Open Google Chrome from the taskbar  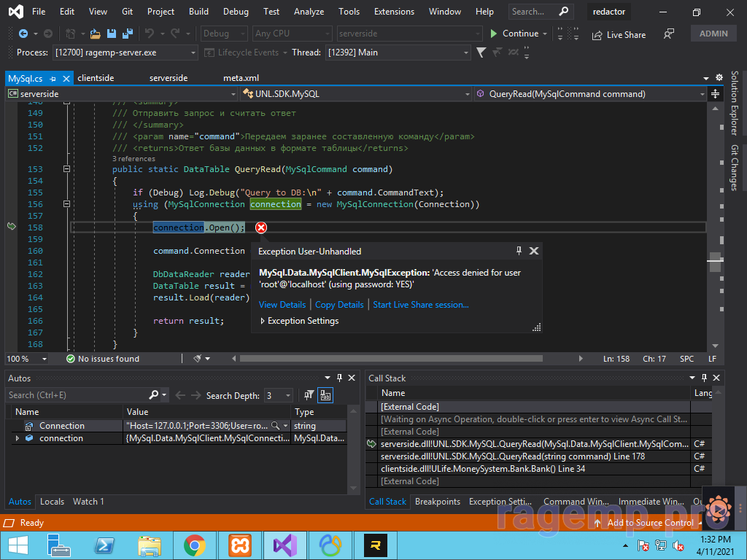pos(194,545)
